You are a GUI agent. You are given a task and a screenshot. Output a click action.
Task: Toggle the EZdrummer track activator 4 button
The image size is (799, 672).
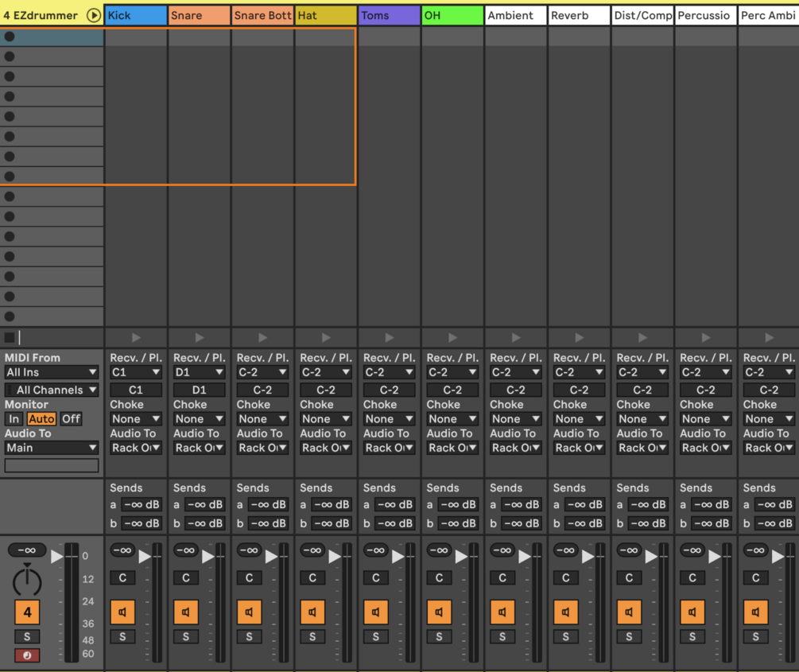point(27,612)
